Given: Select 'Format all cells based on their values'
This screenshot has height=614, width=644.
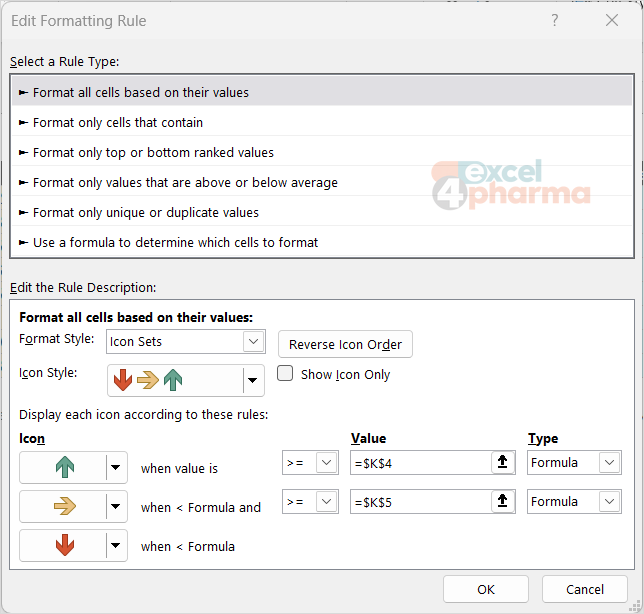Looking at the screenshot, I should click(x=322, y=92).
